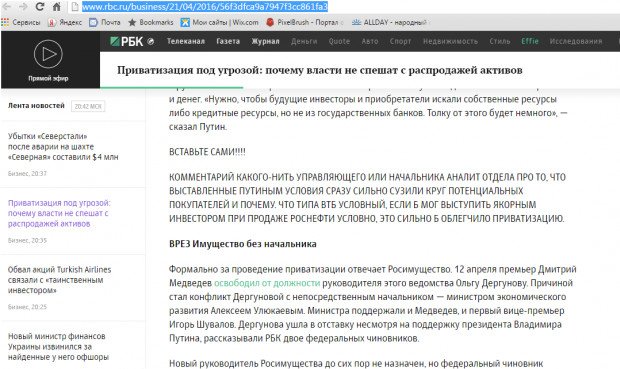Click the browser back arrow

coord(6,7)
